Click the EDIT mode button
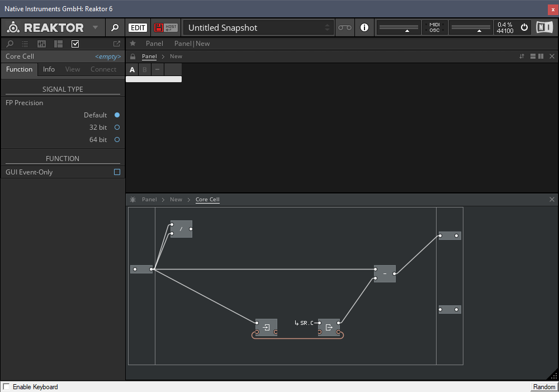This screenshot has height=392, width=559. pos(138,27)
